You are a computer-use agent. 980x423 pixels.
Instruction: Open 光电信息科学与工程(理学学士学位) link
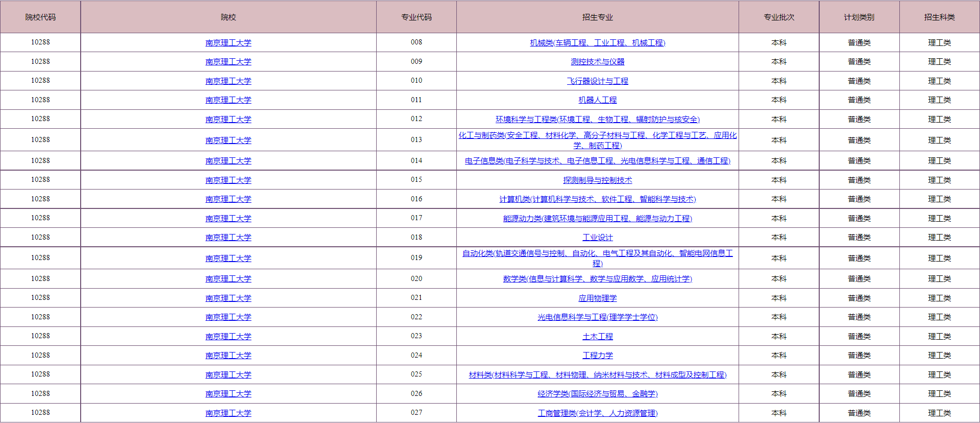[x=597, y=317]
